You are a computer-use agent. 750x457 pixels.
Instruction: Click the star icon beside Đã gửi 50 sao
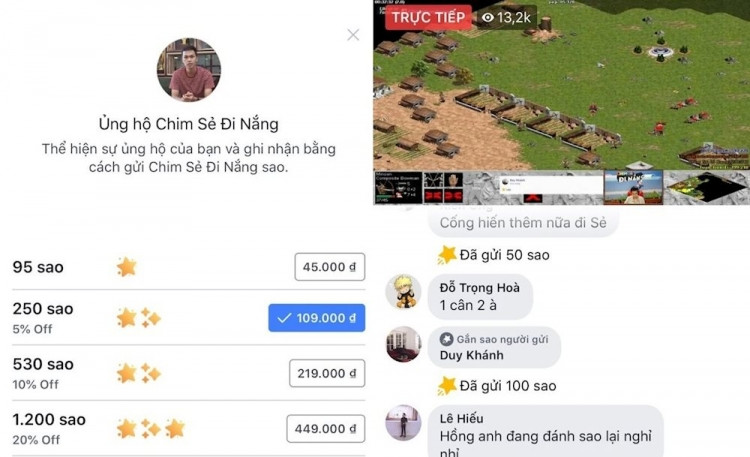pos(447,255)
